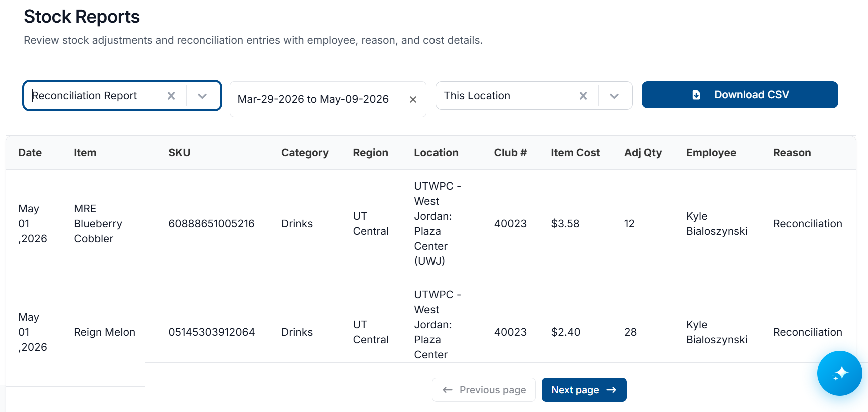The height and width of the screenshot is (412, 868).
Task: Select the MRE Blueberry Cobbler row
Action: click(x=431, y=224)
